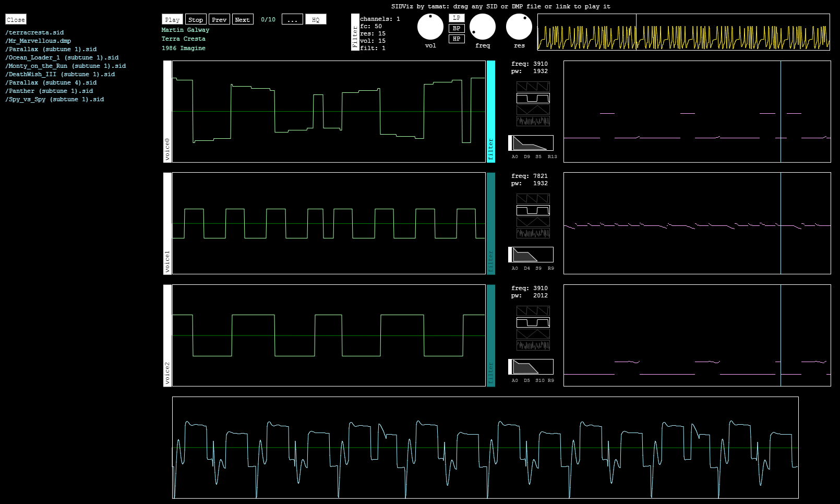The height and width of the screenshot is (504, 840).
Task: Select pulse waveform icon for voice1
Action: 533,210
